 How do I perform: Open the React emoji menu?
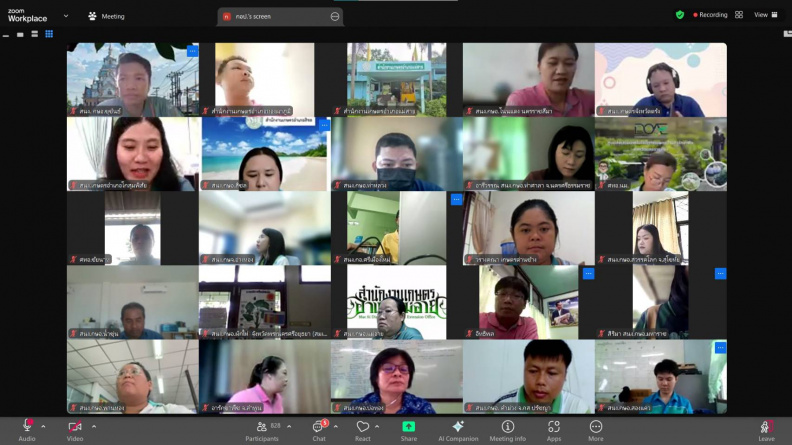click(x=363, y=431)
